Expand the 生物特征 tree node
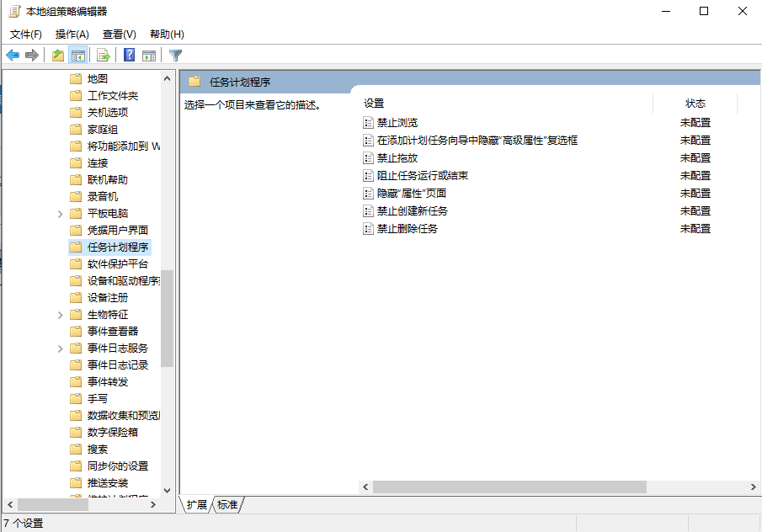The image size is (762, 532). (x=59, y=314)
